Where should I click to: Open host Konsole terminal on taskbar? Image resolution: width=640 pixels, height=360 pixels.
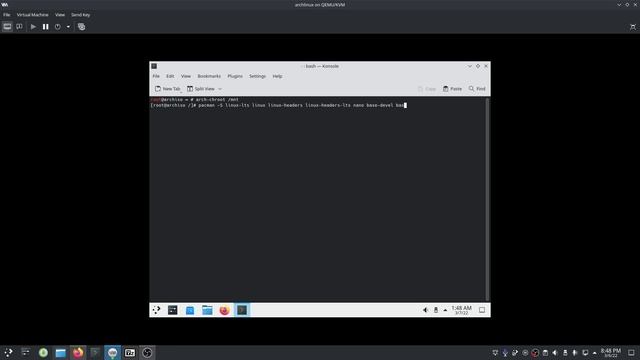[x=95, y=353]
